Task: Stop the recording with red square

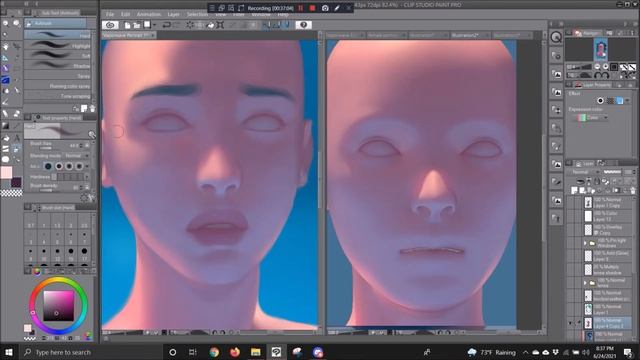Action: (312, 8)
